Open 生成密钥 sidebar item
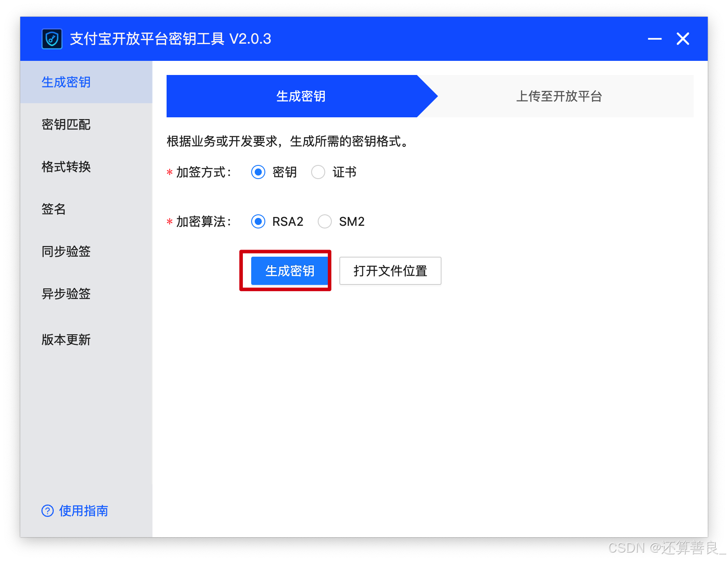Screen dimensions: 728x561 point(86,82)
